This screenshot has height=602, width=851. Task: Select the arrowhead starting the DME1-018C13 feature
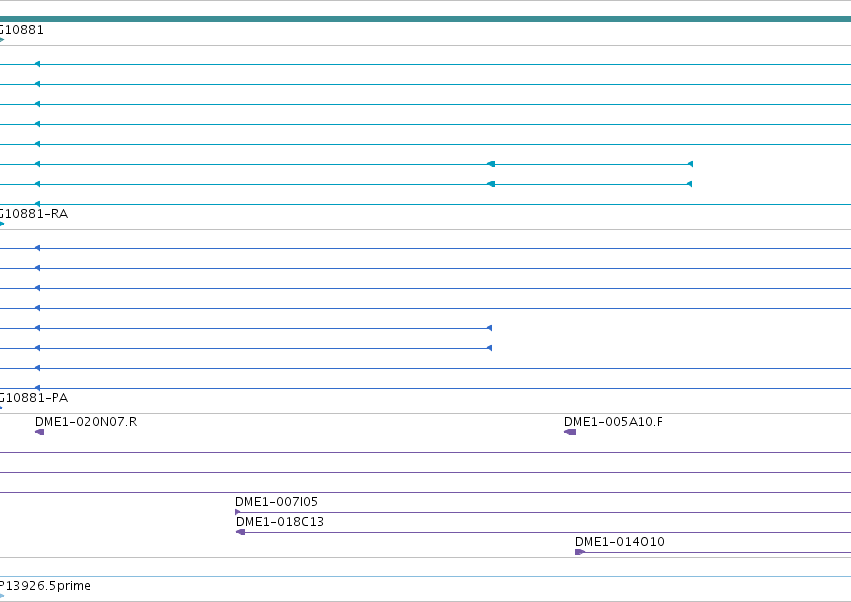[240, 532]
